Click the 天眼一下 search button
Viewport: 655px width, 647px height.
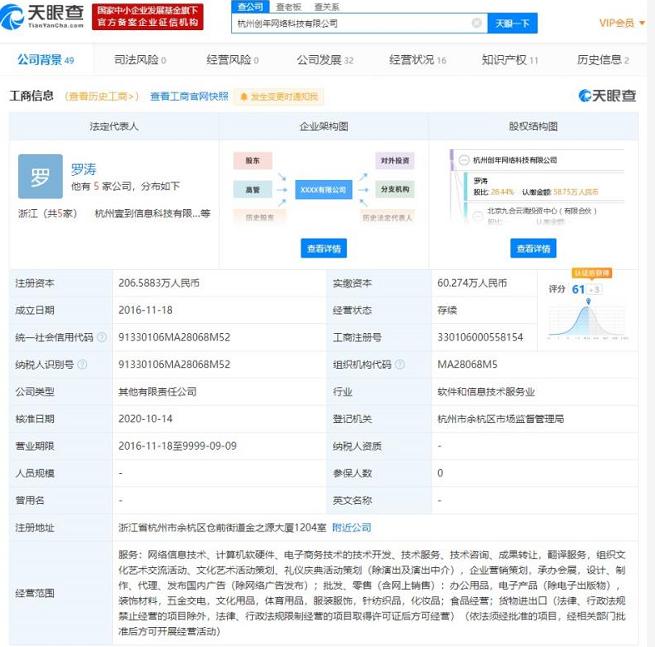pyautogui.click(x=513, y=23)
